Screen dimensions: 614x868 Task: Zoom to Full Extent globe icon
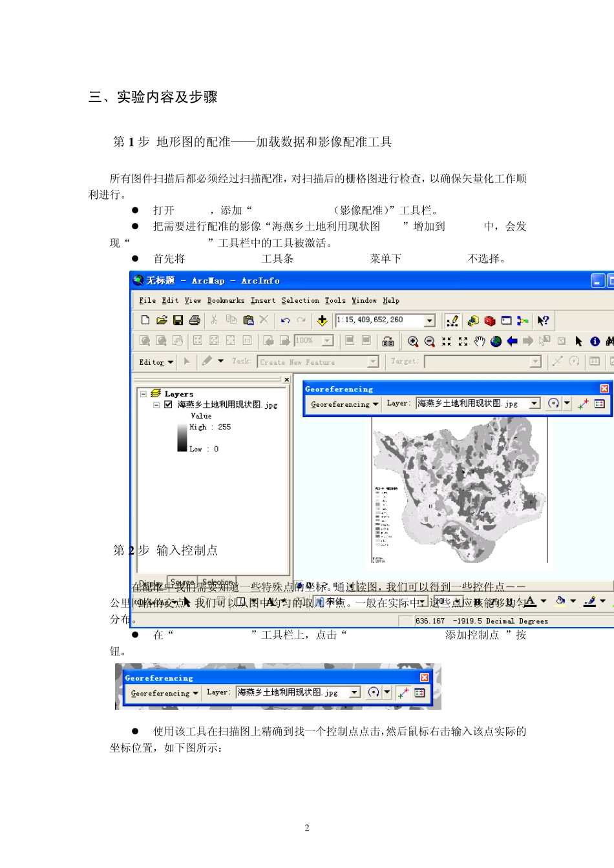(x=496, y=341)
